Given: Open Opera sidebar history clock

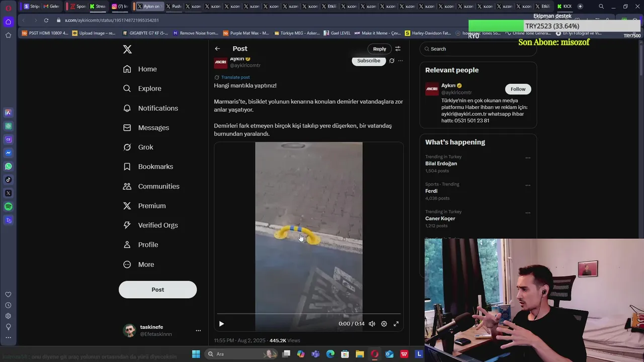Looking at the screenshot, I should tap(8, 305).
